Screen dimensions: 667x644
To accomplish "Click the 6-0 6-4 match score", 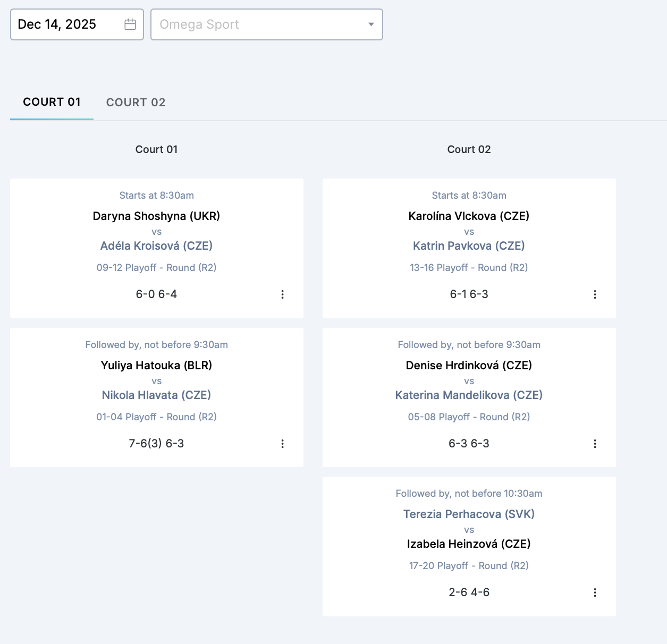I will pyautogui.click(x=156, y=294).
